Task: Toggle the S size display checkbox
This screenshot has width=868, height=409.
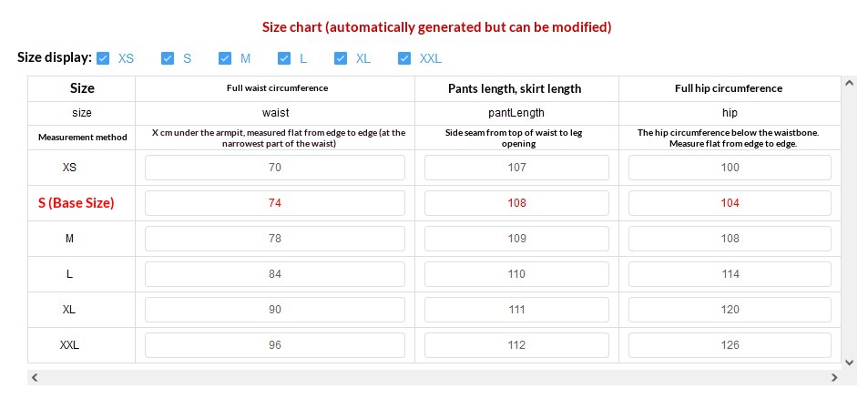Action: (168, 58)
